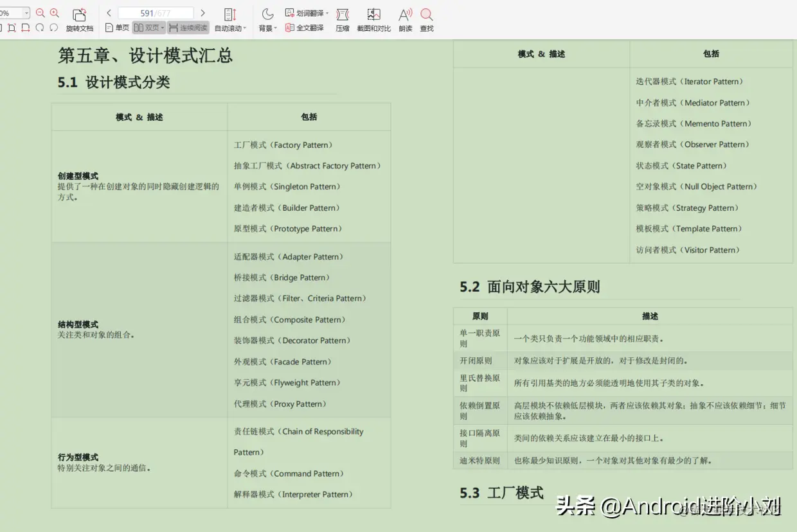Screen dimensions: 797x532
Task: Click chapter title 第五章、设计模式汇总
Action: [x=145, y=55]
